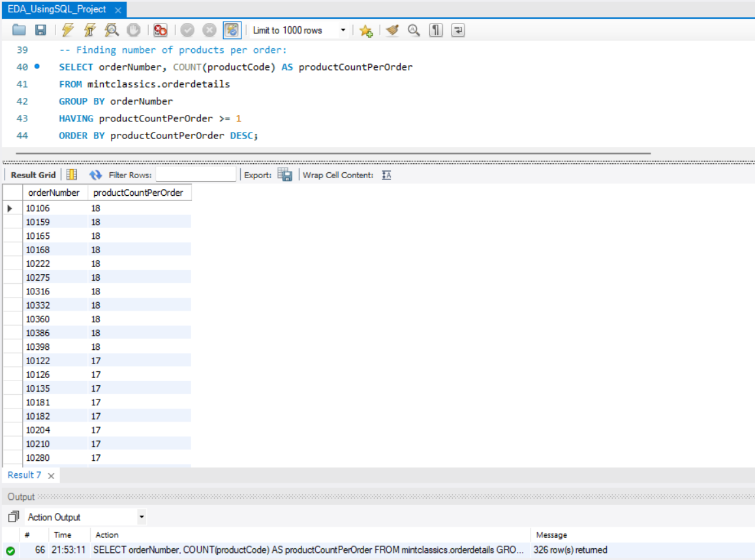
Task: Toggle invisible characters pilcrow icon
Action: pos(436,30)
